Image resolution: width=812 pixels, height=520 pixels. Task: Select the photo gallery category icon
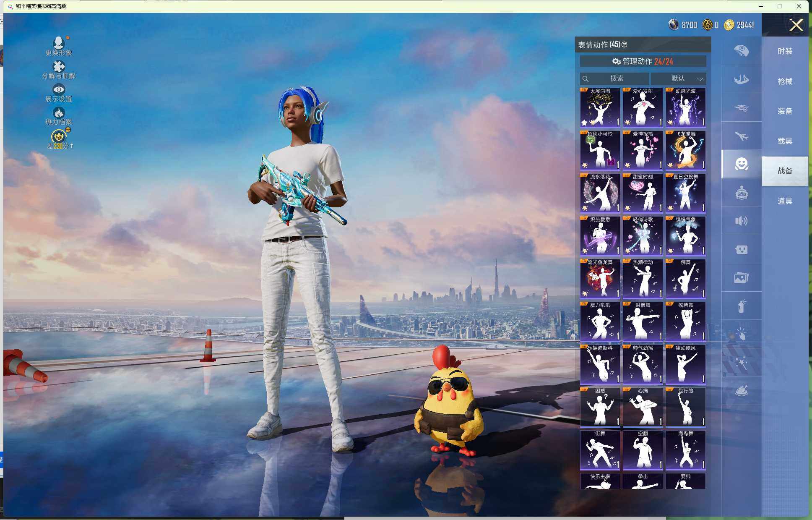(x=741, y=277)
